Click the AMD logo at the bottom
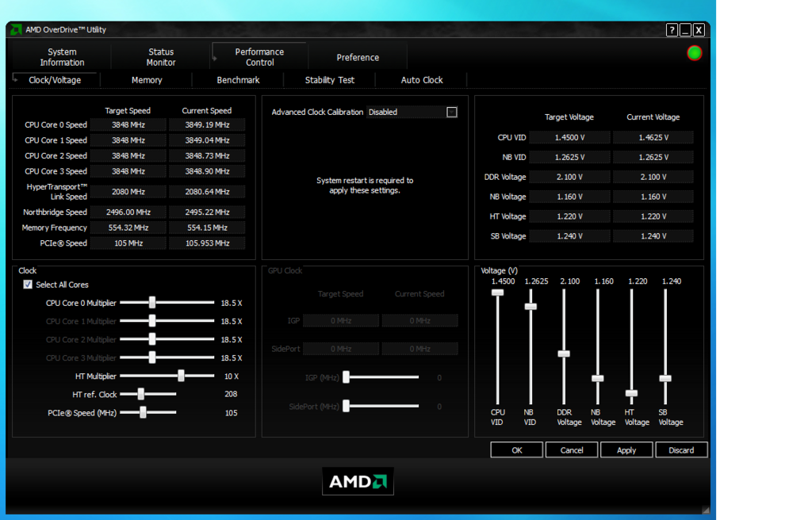 click(x=358, y=481)
